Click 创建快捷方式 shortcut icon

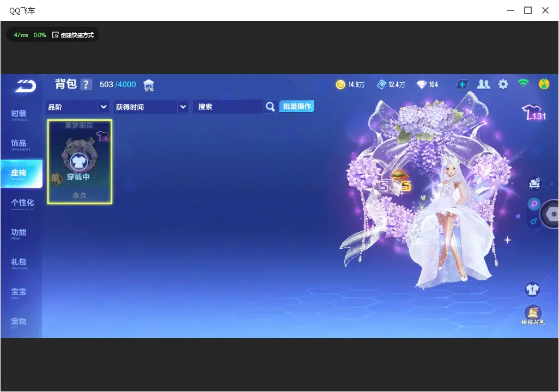[x=55, y=35]
